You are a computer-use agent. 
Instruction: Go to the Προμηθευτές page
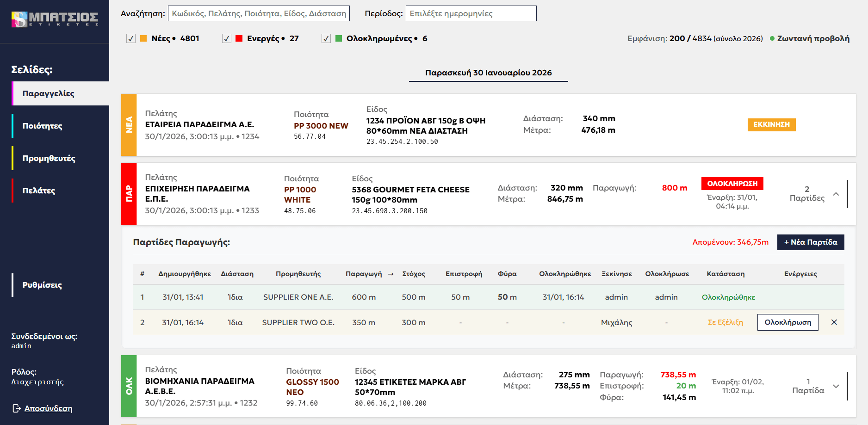(x=49, y=158)
